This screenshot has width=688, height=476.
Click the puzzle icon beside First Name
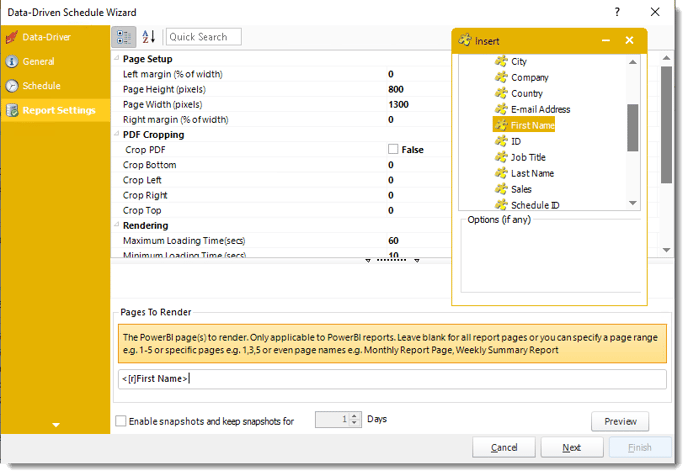[501, 125]
